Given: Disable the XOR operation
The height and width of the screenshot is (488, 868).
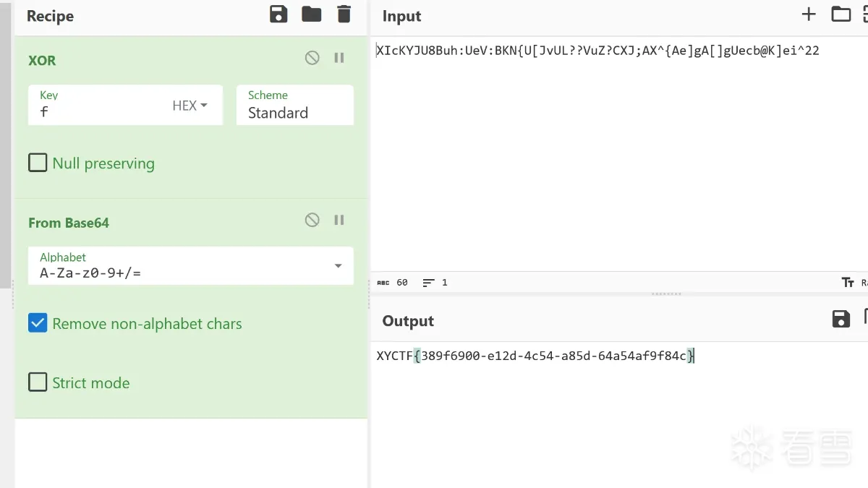Looking at the screenshot, I should 312,59.
